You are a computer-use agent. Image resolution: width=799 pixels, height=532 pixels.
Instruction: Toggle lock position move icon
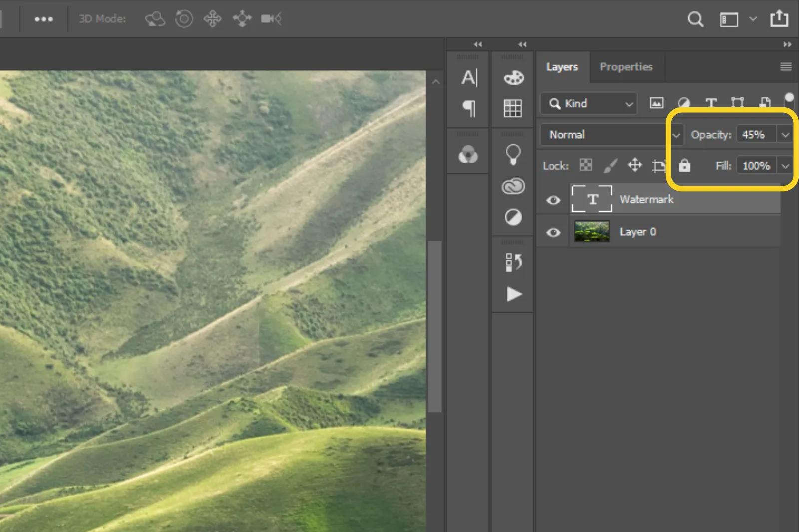coord(635,165)
